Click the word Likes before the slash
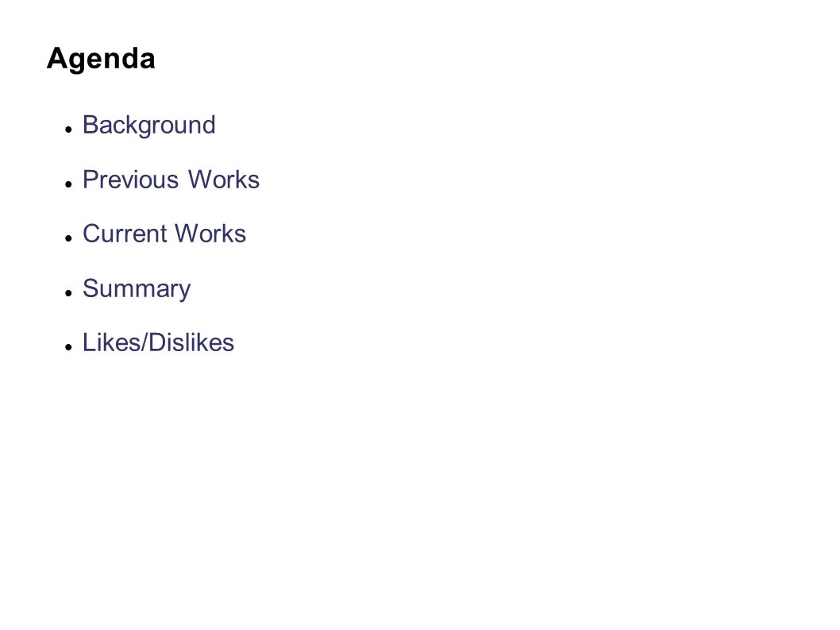840x630 pixels. point(111,342)
